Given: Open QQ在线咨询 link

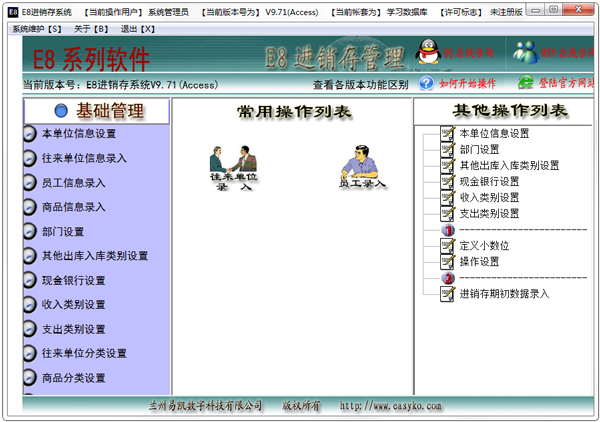Looking at the screenshot, I should 468,53.
